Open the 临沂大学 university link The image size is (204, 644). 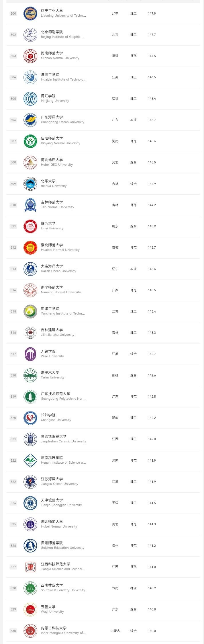click(x=48, y=224)
